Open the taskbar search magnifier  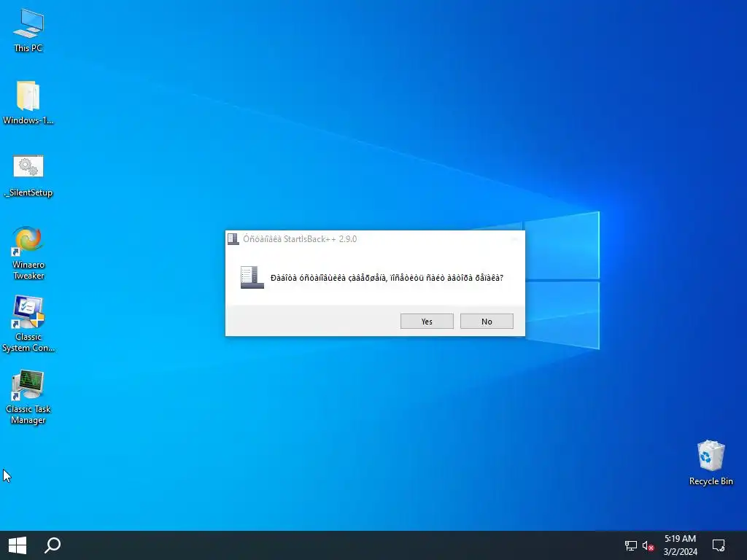click(53, 545)
